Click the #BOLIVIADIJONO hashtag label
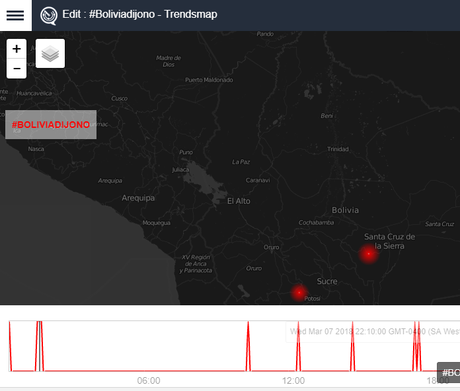Screen dimensions: 460x391 [x=51, y=125]
